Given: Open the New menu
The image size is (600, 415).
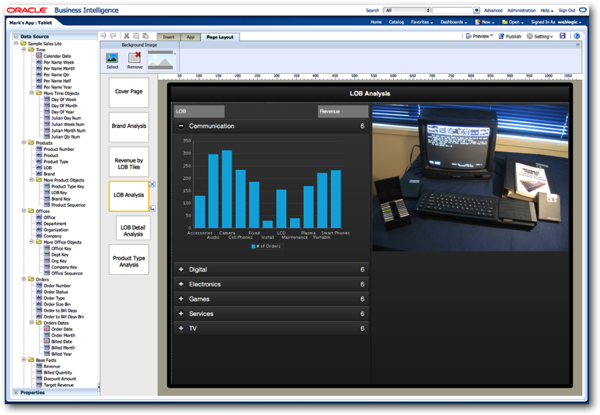Looking at the screenshot, I should pos(484,22).
